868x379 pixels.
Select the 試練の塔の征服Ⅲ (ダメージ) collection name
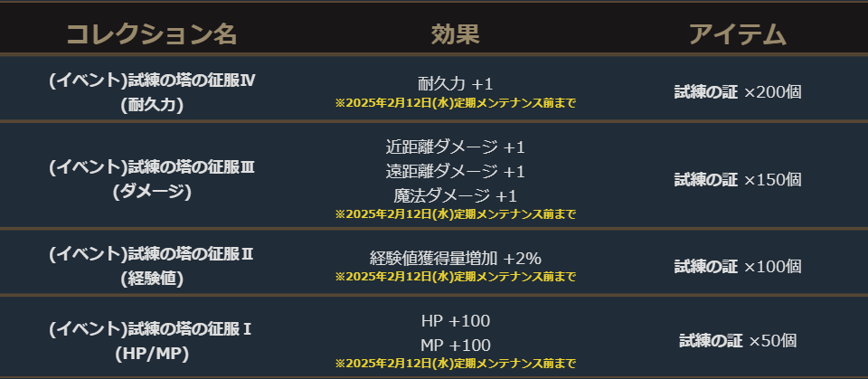pyautogui.click(x=152, y=178)
